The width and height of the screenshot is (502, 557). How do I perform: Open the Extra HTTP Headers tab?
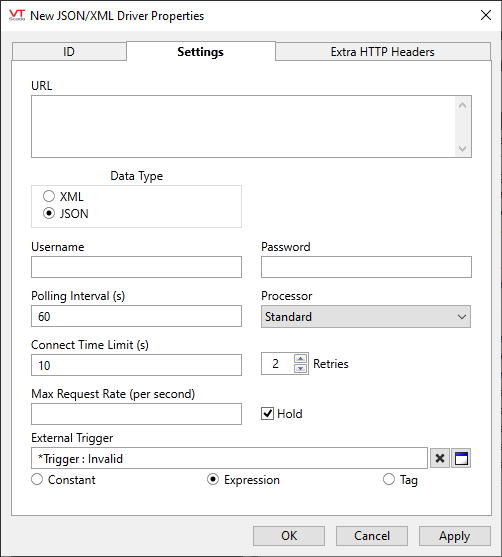click(x=383, y=52)
